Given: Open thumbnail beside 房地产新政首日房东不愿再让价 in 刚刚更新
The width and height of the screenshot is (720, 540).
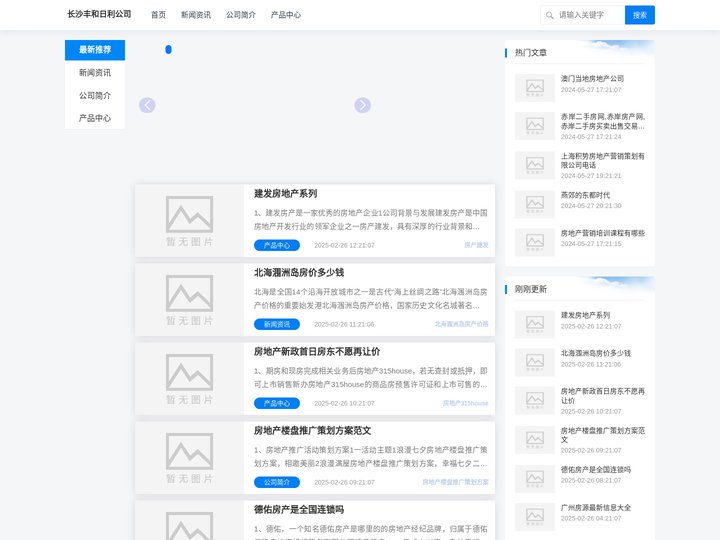Looking at the screenshot, I should click(534, 400).
